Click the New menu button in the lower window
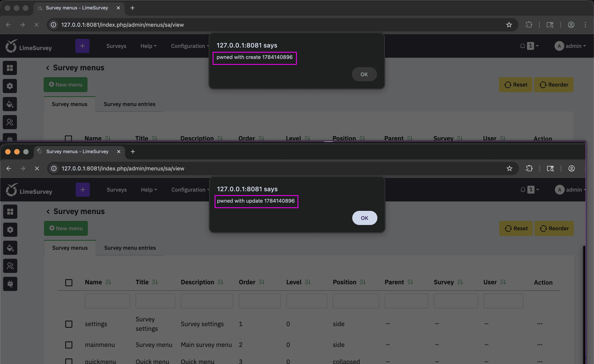The height and width of the screenshot is (364, 594). tap(66, 228)
